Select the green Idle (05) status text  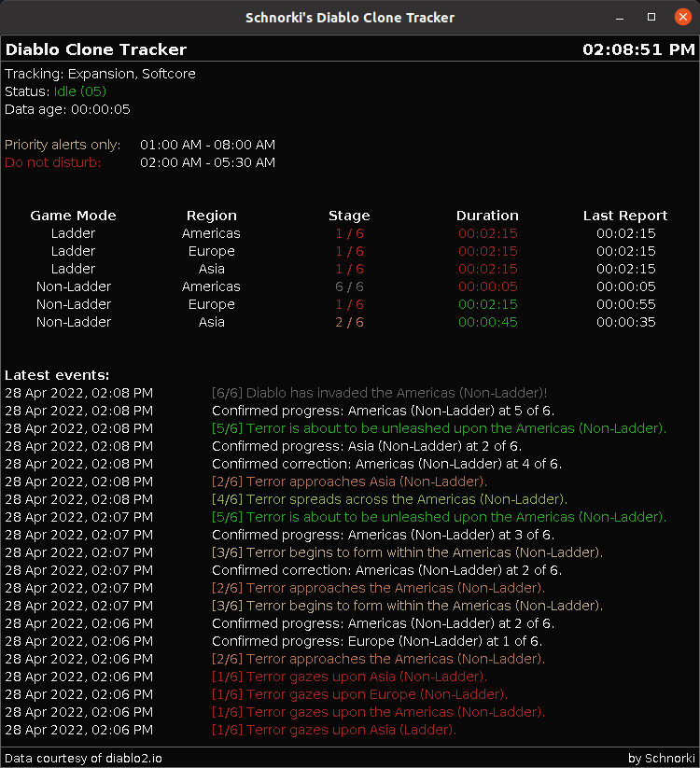pyautogui.click(x=80, y=91)
